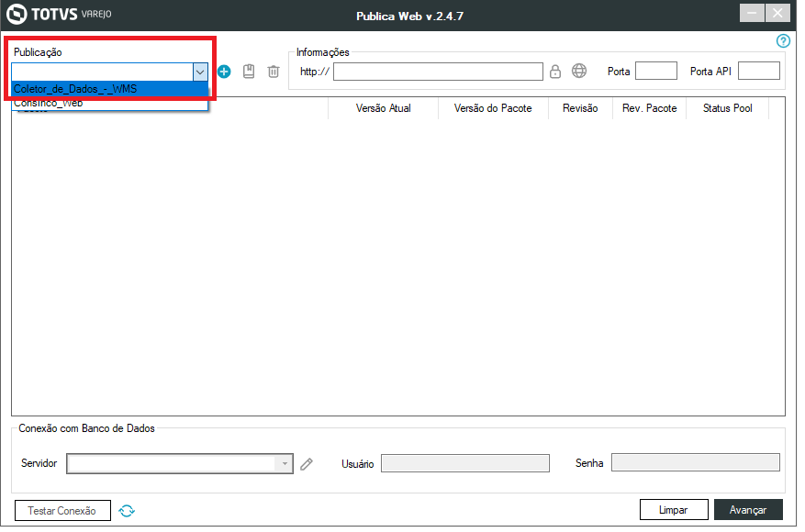Screen dimensions: 805x532
Task: Click the Versão Atual column header
Action: (x=384, y=108)
